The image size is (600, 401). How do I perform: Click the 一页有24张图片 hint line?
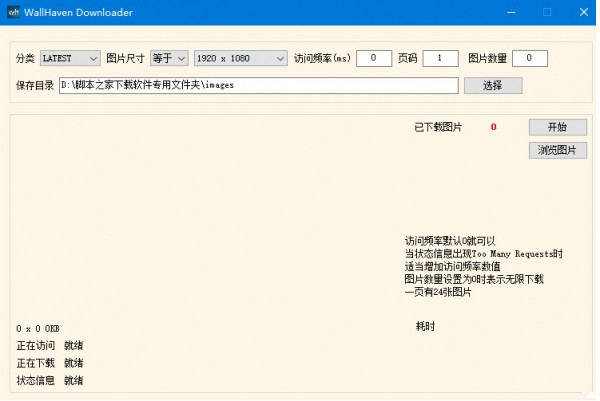point(438,292)
